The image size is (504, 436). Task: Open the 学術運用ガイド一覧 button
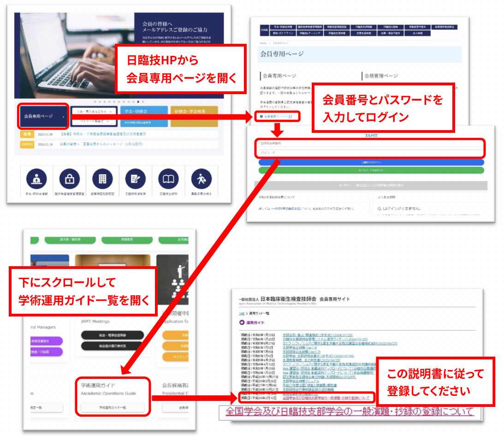click(x=113, y=407)
